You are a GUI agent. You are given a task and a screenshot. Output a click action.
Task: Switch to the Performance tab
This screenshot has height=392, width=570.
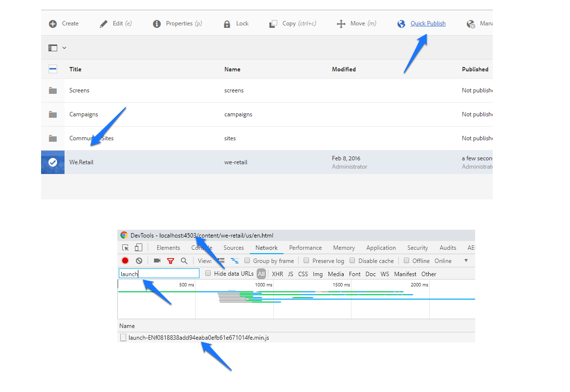(305, 248)
